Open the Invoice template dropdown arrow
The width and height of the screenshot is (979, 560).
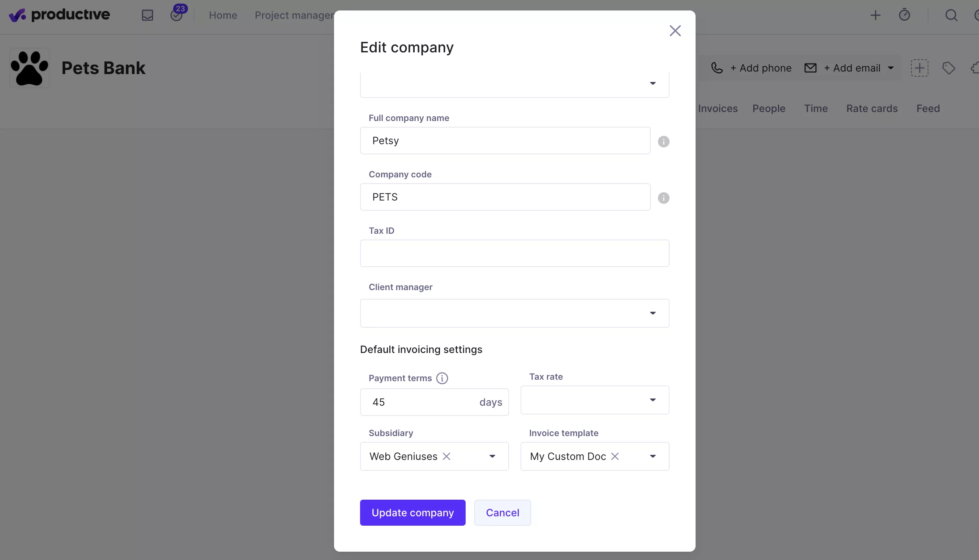(653, 456)
